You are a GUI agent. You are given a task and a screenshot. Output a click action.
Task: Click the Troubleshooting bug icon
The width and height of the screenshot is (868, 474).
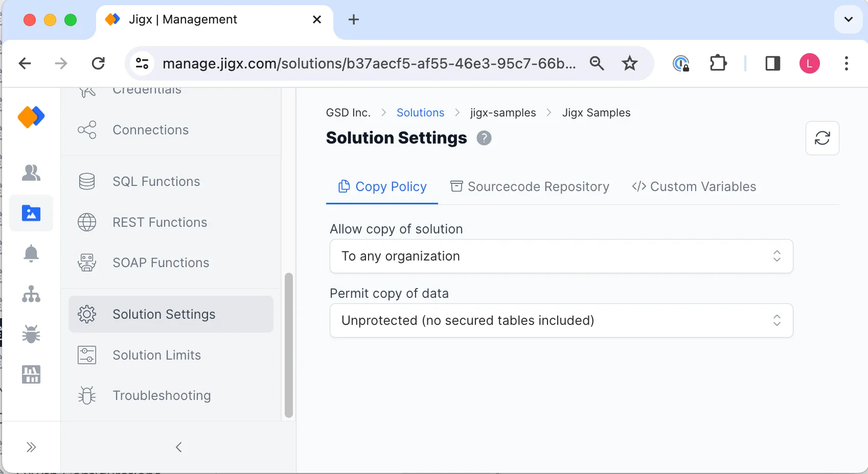[87, 395]
